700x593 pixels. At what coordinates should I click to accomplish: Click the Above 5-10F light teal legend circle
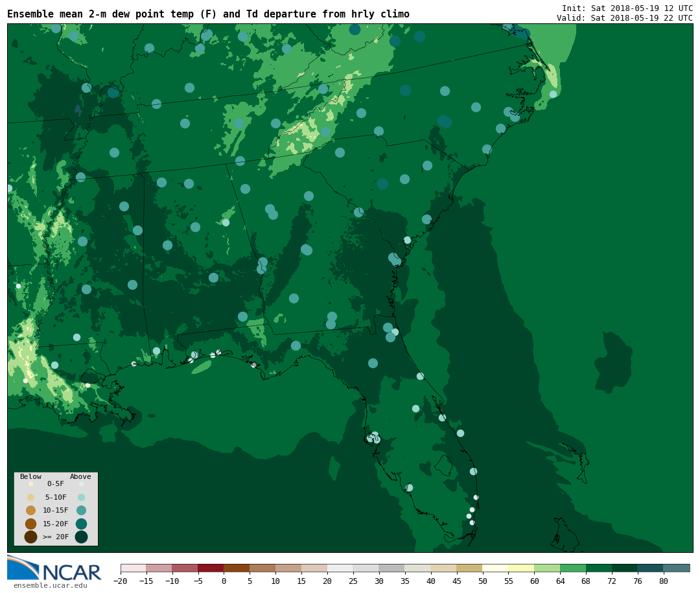click(x=81, y=497)
